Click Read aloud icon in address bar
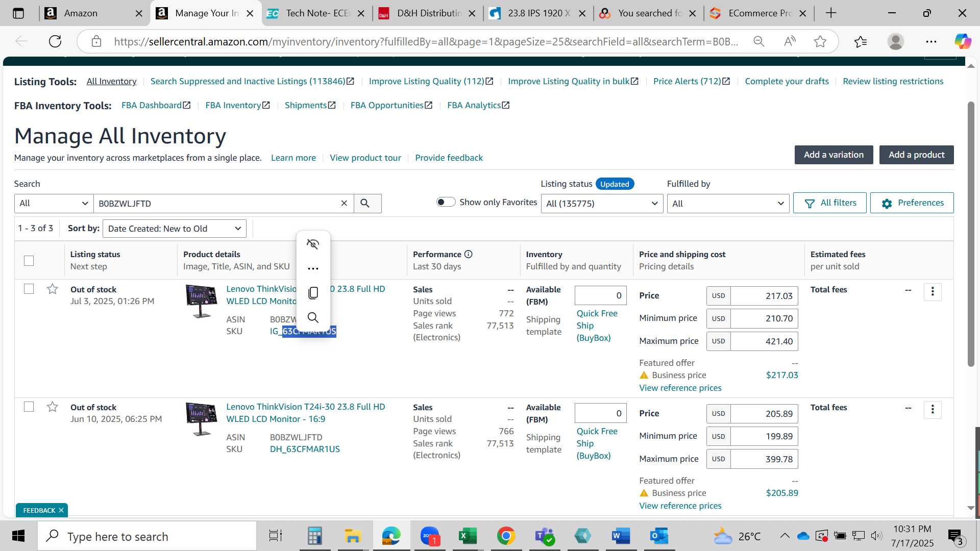Screen dimensions: 980x551 point(790,41)
